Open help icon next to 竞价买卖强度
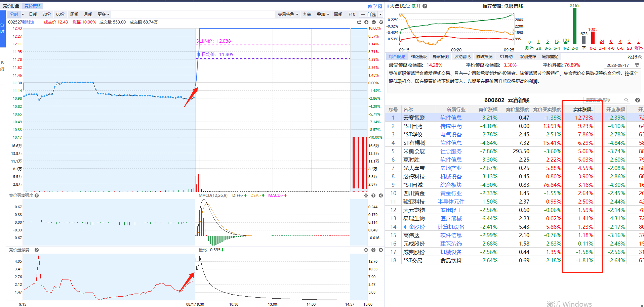 click(37, 195)
